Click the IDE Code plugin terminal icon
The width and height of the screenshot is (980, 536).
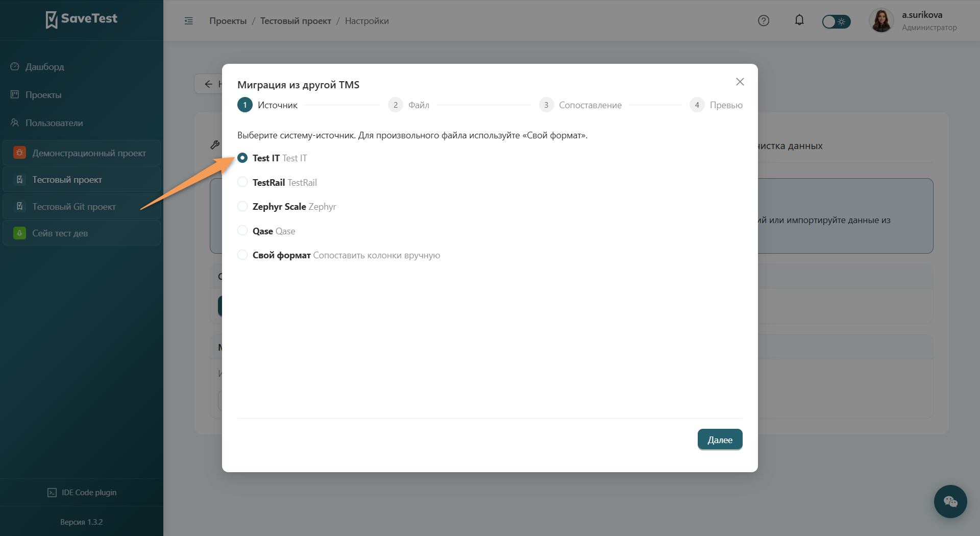[x=52, y=493]
